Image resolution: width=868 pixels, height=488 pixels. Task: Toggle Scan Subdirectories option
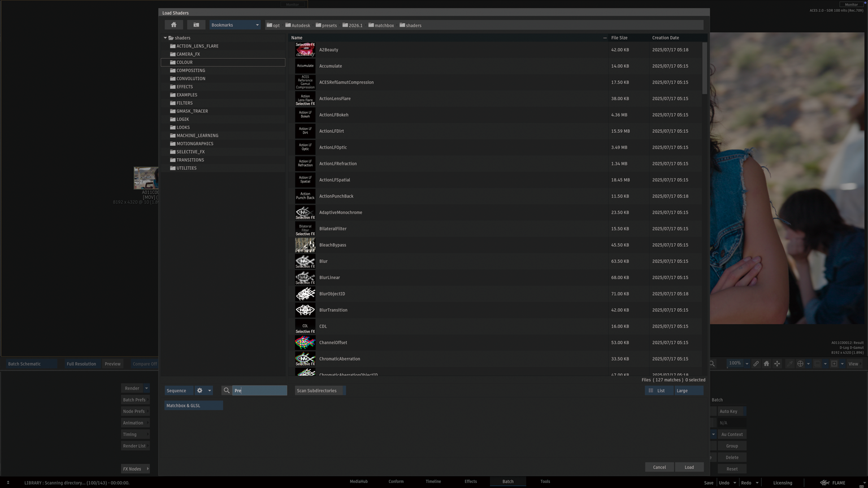[319, 390]
